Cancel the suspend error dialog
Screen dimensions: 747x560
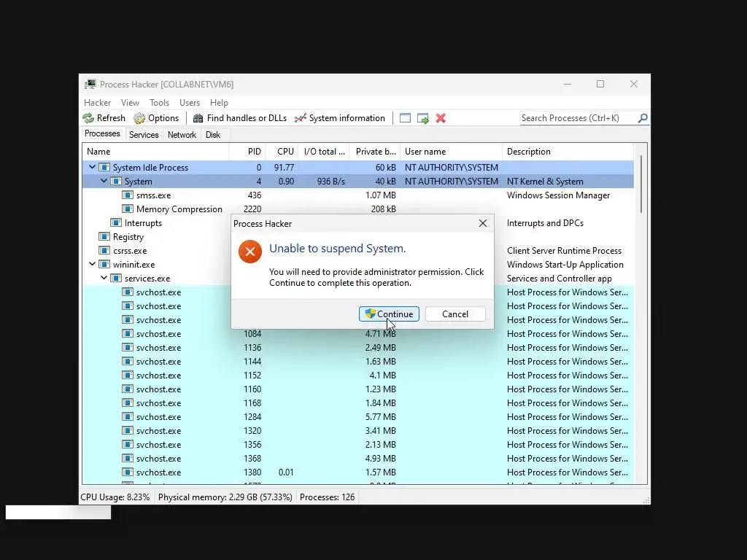pyautogui.click(x=455, y=314)
